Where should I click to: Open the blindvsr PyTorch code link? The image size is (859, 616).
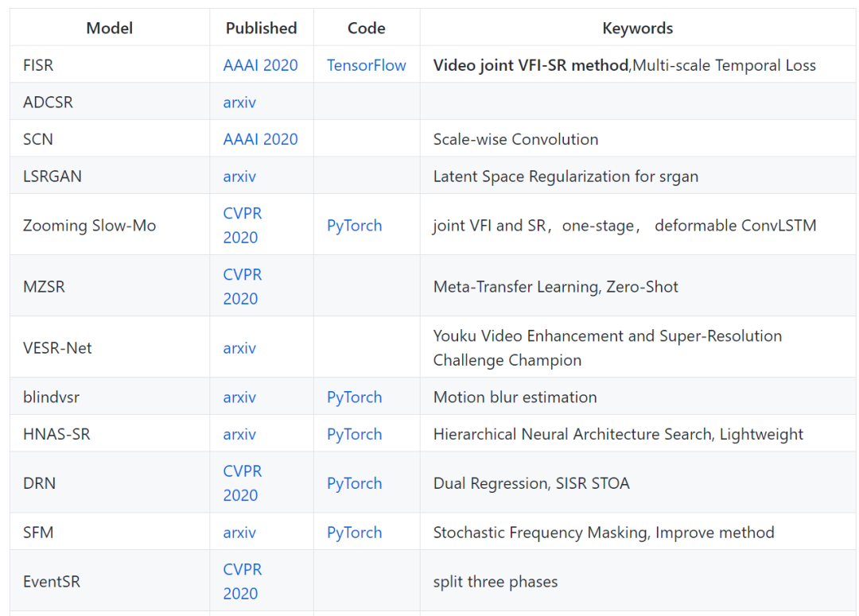(354, 397)
